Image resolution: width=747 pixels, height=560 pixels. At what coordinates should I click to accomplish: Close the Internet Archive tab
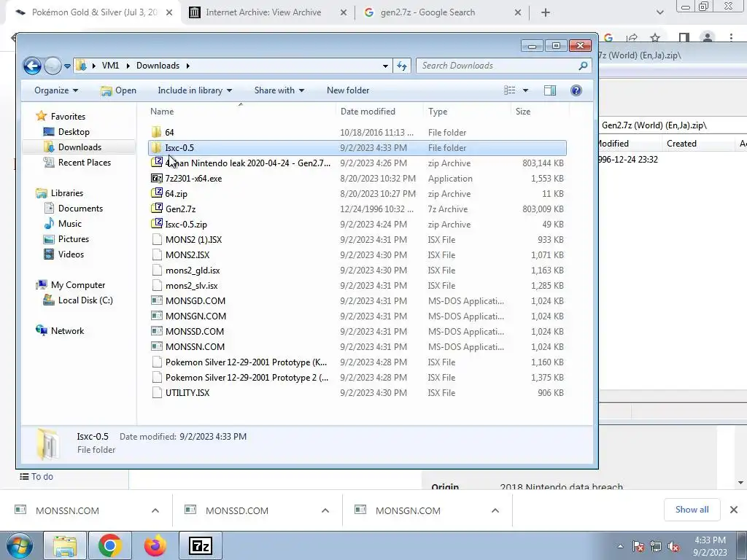(344, 13)
